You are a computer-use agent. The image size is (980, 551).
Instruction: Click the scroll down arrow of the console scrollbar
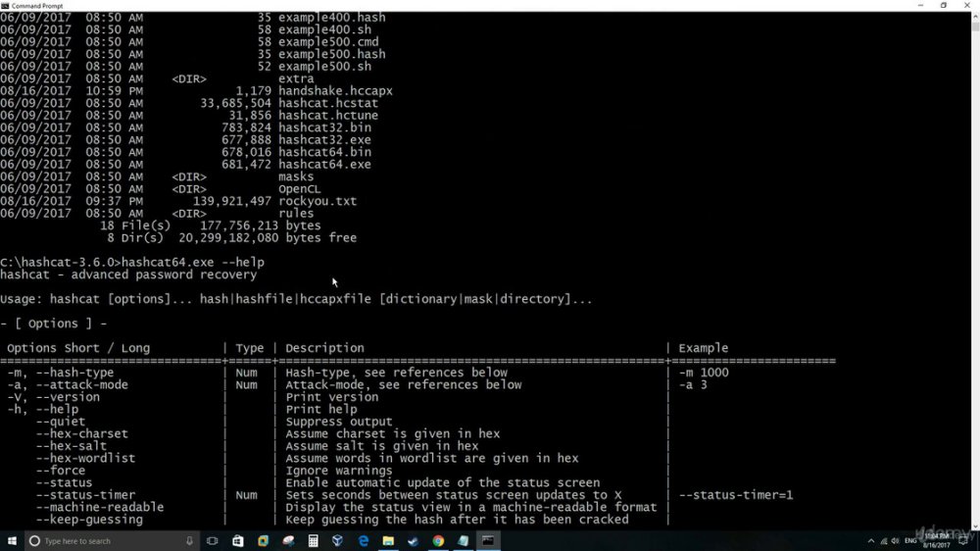pyautogui.click(x=976, y=526)
